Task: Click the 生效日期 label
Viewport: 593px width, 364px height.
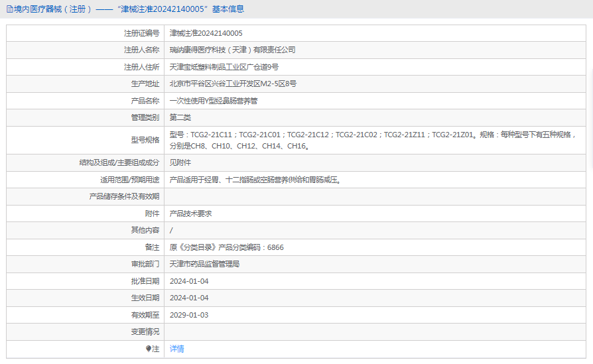Action: click(x=145, y=298)
